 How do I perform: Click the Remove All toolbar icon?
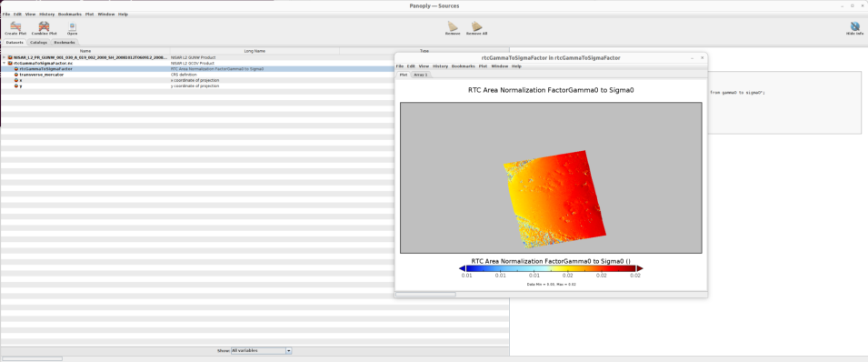click(476, 26)
